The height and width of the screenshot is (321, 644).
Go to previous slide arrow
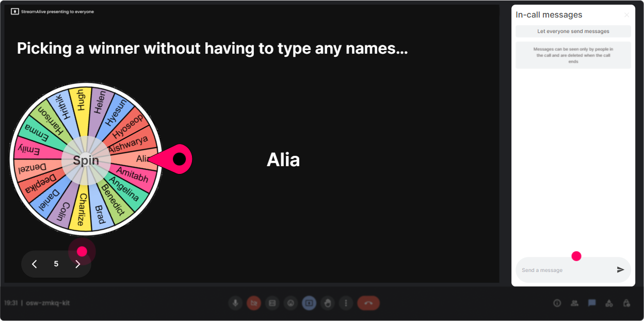click(x=35, y=264)
